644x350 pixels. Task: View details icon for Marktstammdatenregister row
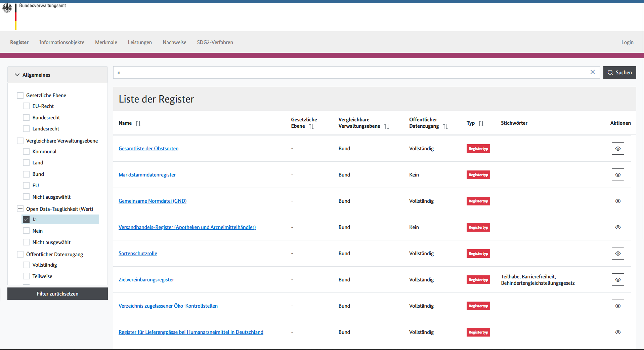617,175
